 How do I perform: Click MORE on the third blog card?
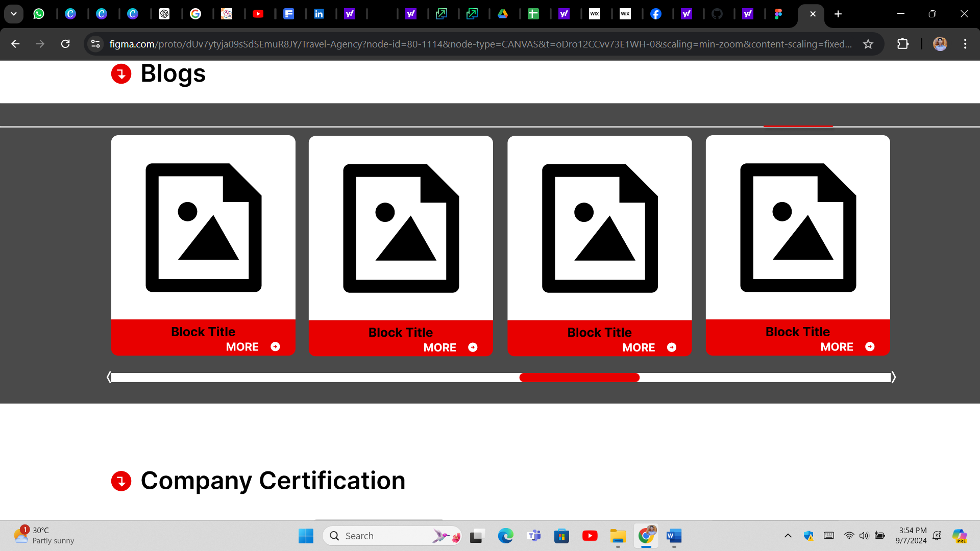638,347
